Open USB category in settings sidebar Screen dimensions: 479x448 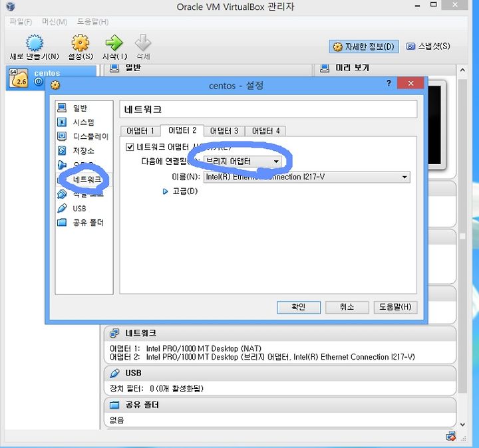(79, 209)
